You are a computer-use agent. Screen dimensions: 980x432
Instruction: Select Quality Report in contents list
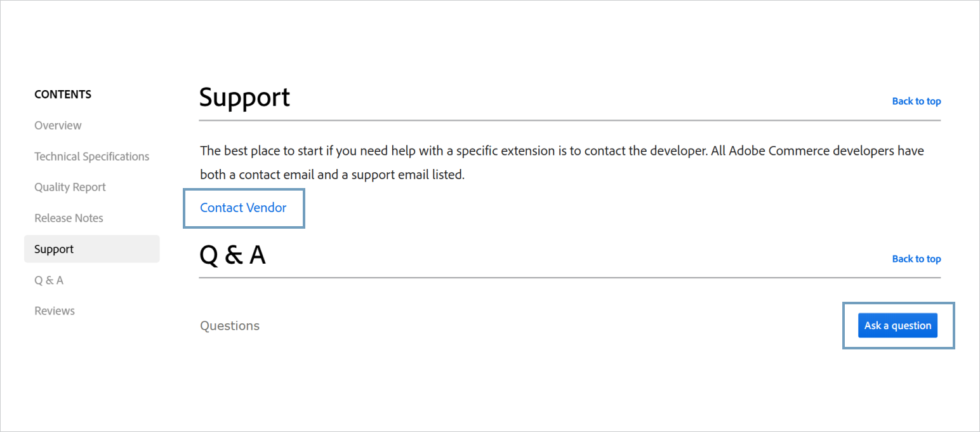[x=70, y=187]
